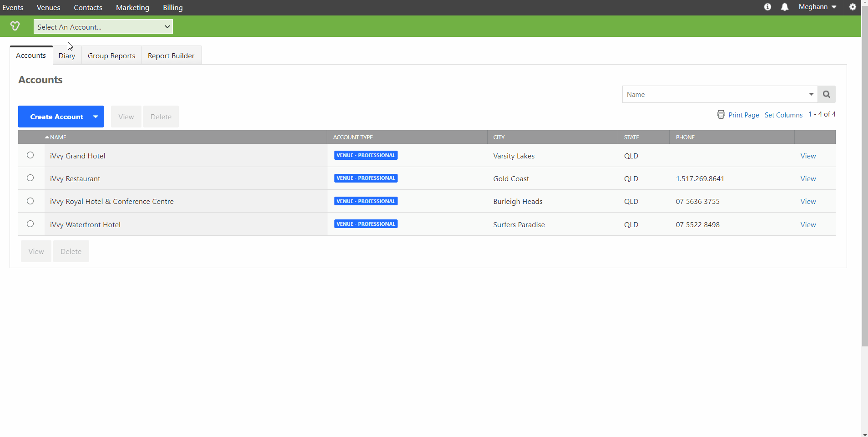Click the phone number 07 5636 3755
Screen dimensions: 868x437
(x=697, y=201)
